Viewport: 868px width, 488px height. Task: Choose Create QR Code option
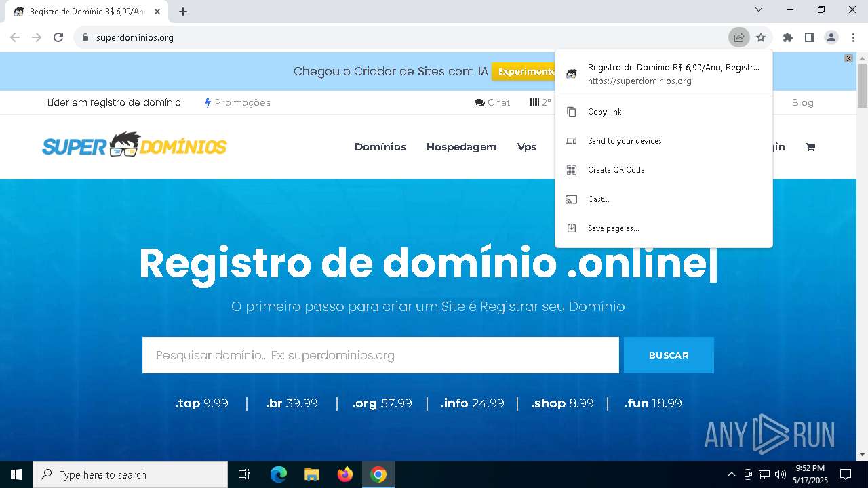coord(664,170)
